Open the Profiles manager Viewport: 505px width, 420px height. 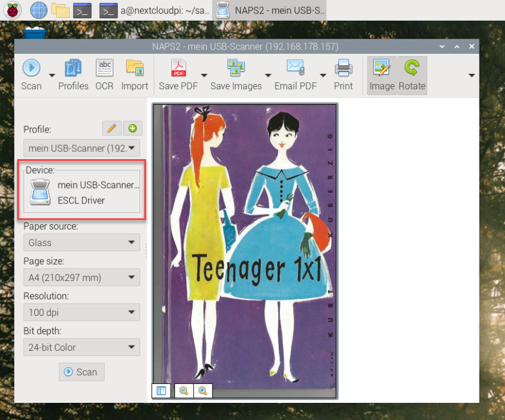(x=73, y=75)
